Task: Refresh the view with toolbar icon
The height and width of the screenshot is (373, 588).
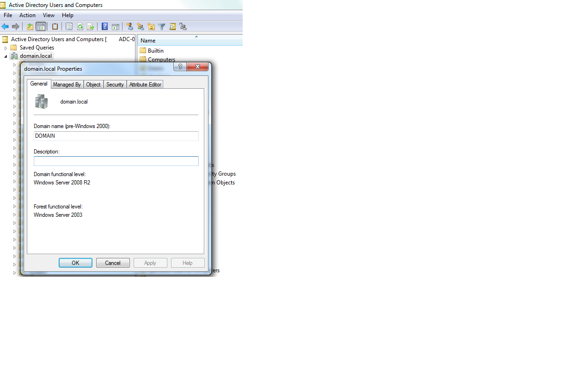Action: pos(80,27)
